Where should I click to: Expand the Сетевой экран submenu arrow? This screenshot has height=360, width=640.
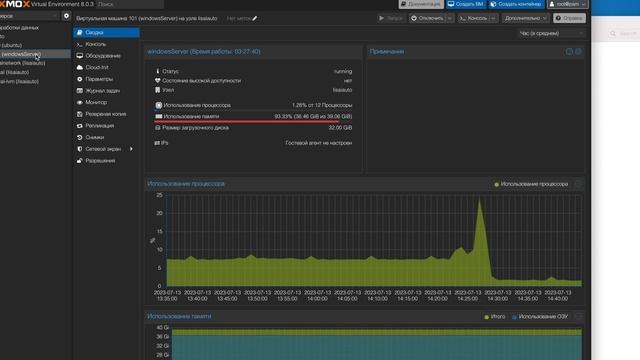(131, 149)
